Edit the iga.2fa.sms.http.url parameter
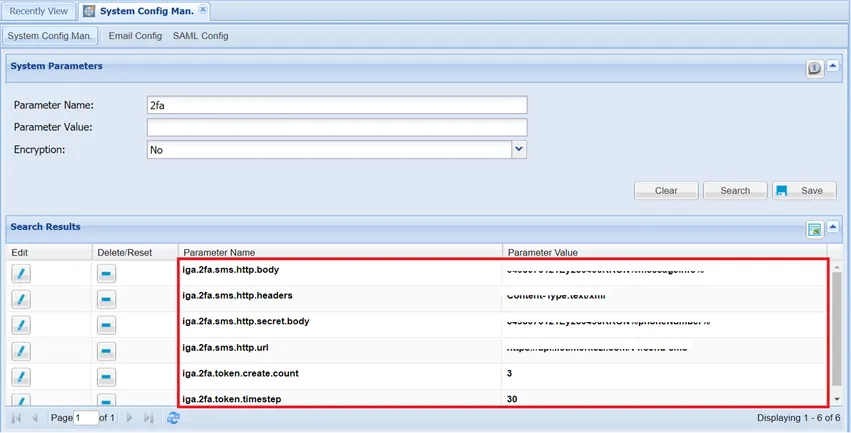The width and height of the screenshot is (851, 433). click(x=21, y=351)
